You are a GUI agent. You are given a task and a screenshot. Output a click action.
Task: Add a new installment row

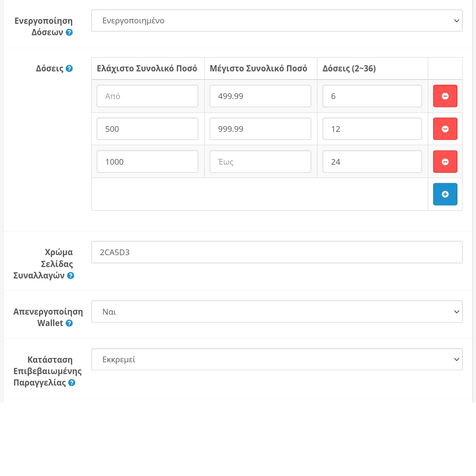[x=445, y=194]
